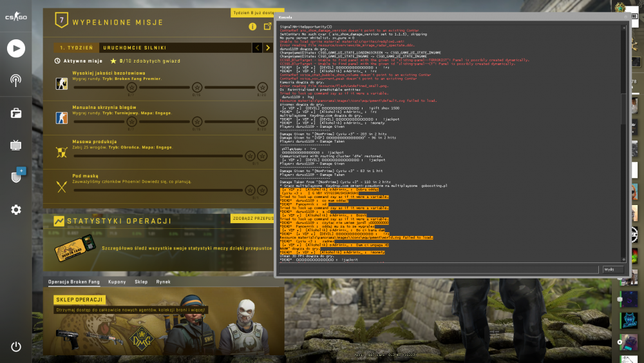
Task: Click the Zdobądź przepustkę button
Action: 252,219
